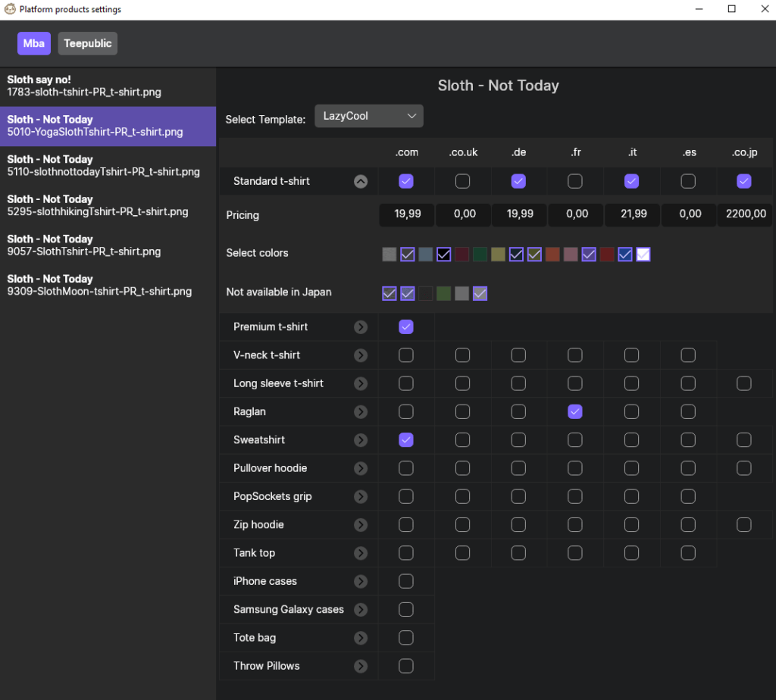Select design 5295-slothhikingTshirt-PR_t-shirt.png in the list
Viewport: 776px width, 700px height.
tap(108, 206)
